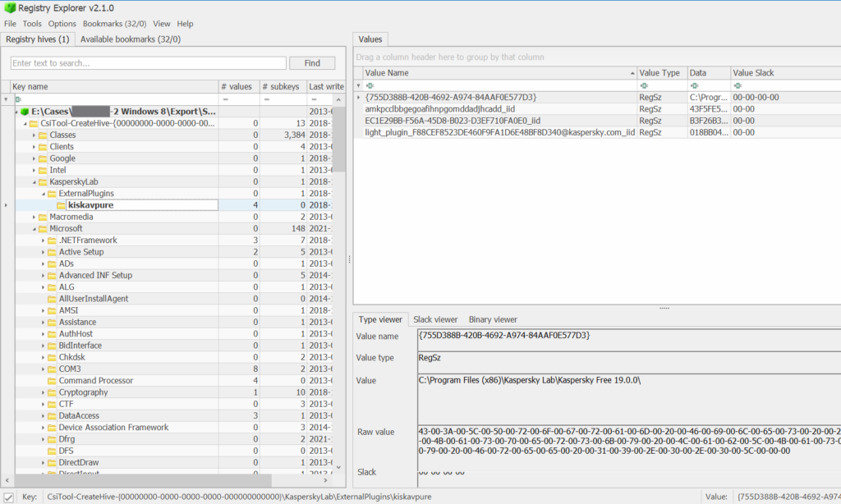
Task: Click the green hive icon for E:\Cases
Action: pos(25,112)
